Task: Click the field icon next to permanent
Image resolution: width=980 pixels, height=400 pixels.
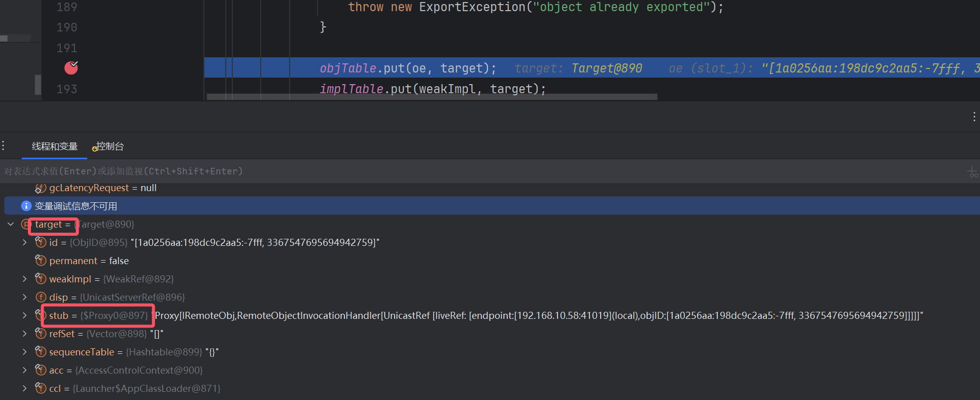Action: coord(41,261)
